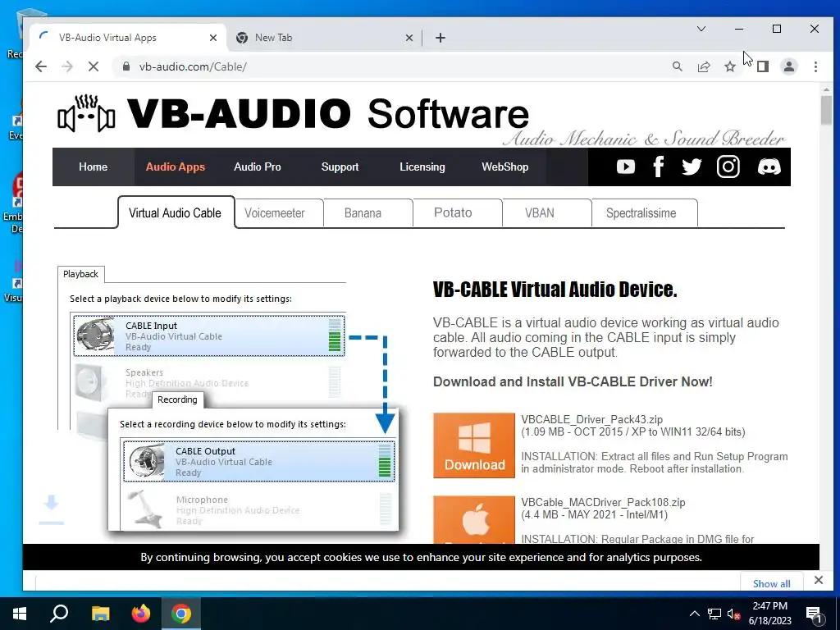The image size is (840, 630).
Task: Bookmark this page with star icon
Action: tap(729, 66)
